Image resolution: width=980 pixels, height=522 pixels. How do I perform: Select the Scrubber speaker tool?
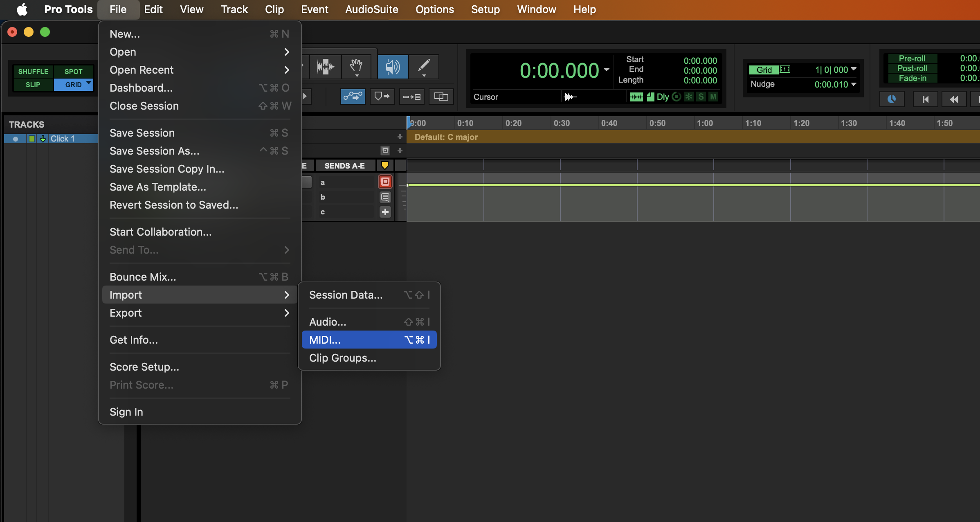(x=392, y=66)
